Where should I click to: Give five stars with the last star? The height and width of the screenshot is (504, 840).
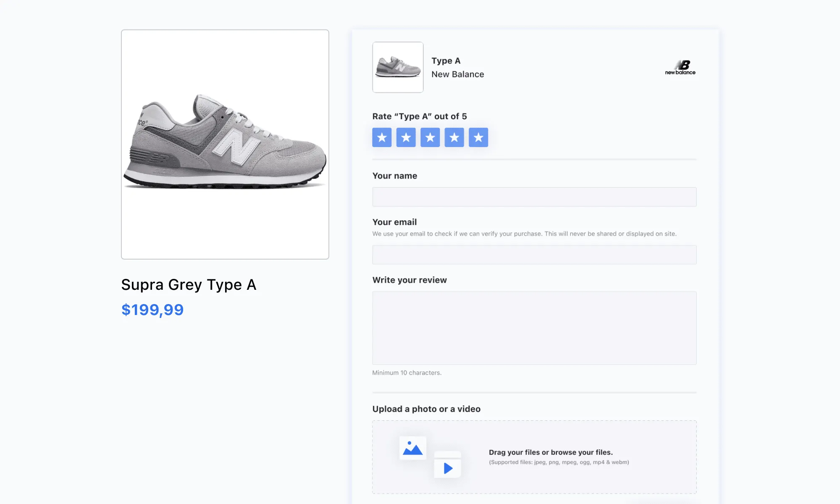(x=478, y=137)
